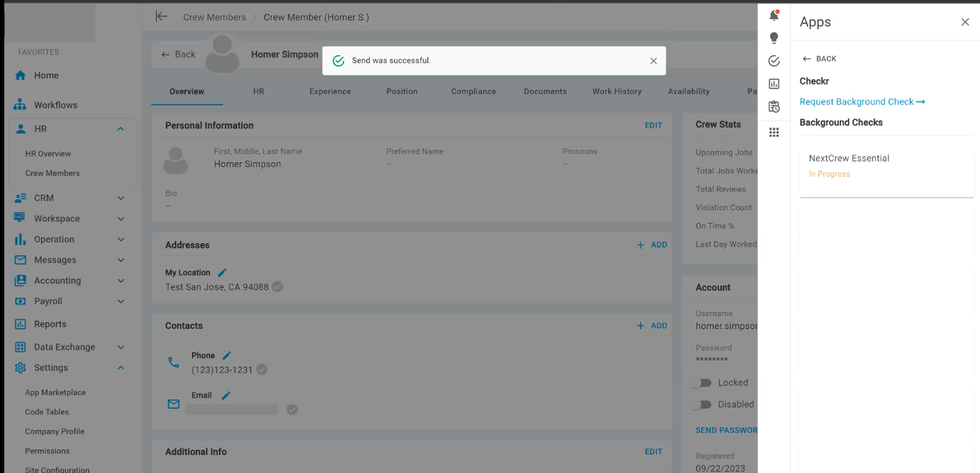Screen dimensions: 980x473
Task: Open App Marketplace under Settings
Action: 55,392
